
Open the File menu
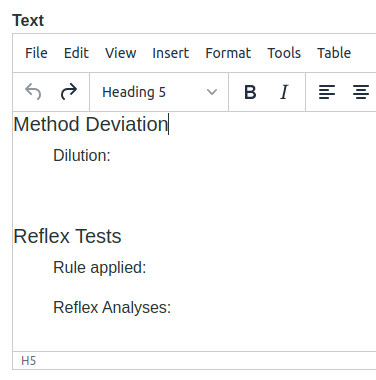(x=36, y=53)
